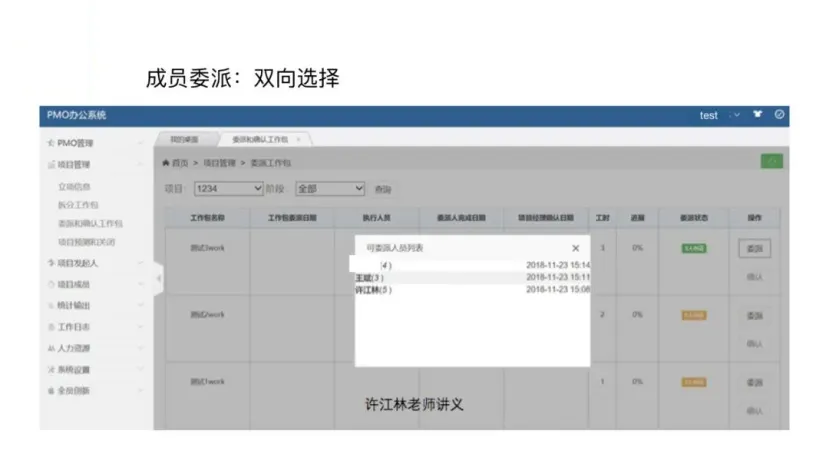This screenshot has height=467, width=830.
Task: Click the 执行人员 column header
Action: pos(376,218)
